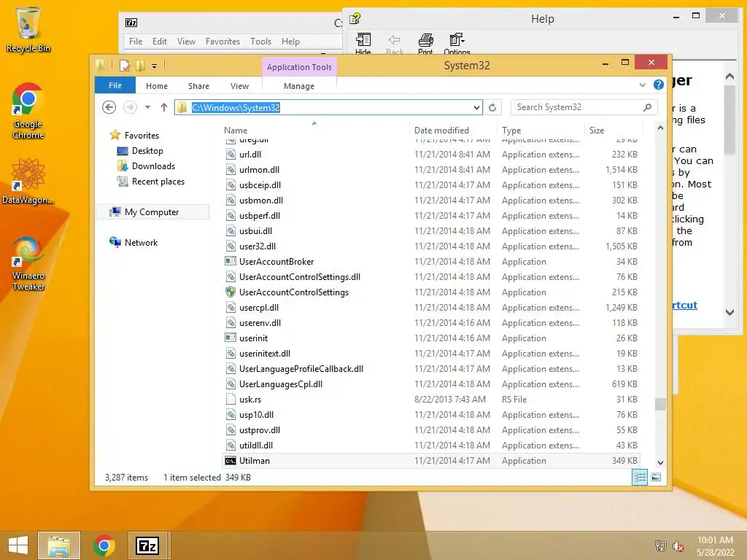The width and height of the screenshot is (747, 560).
Task: Click the file list scrollbar thumb
Action: tap(660, 404)
